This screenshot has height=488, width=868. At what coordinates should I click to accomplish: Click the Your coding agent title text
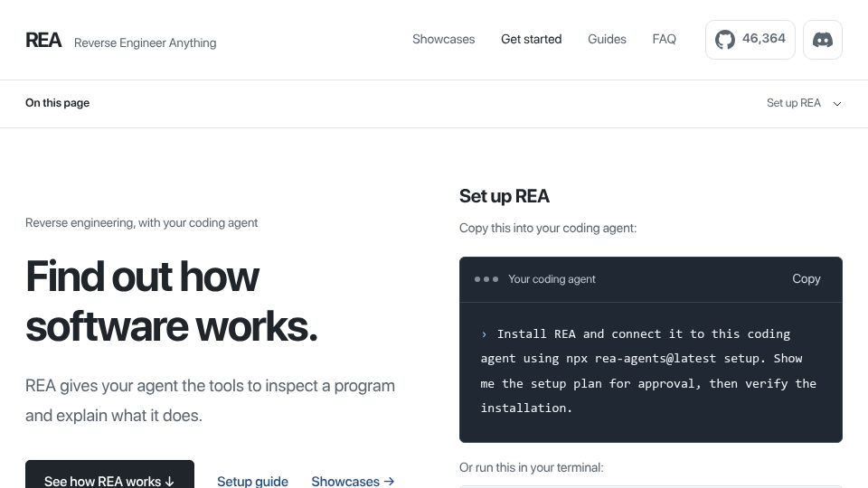(x=552, y=279)
